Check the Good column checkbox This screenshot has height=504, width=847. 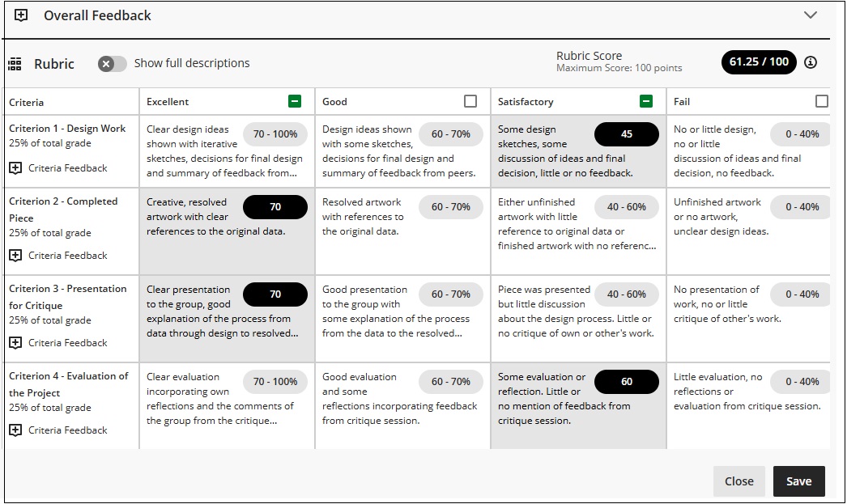point(472,101)
